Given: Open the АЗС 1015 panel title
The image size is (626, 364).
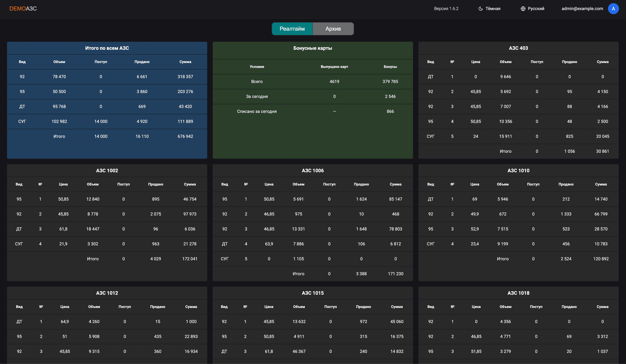Looking at the screenshot, I should (x=313, y=293).
